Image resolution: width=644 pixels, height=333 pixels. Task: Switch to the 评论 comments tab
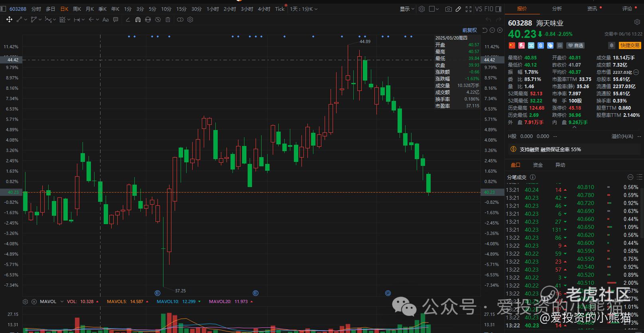click(x=627, y=9)
